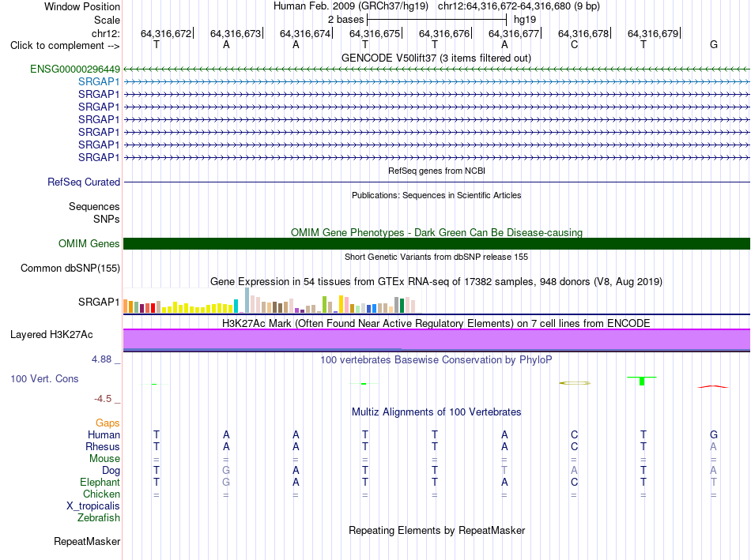
Task: Select the Rhesus species row label
Action: click(x=103, y=446)
